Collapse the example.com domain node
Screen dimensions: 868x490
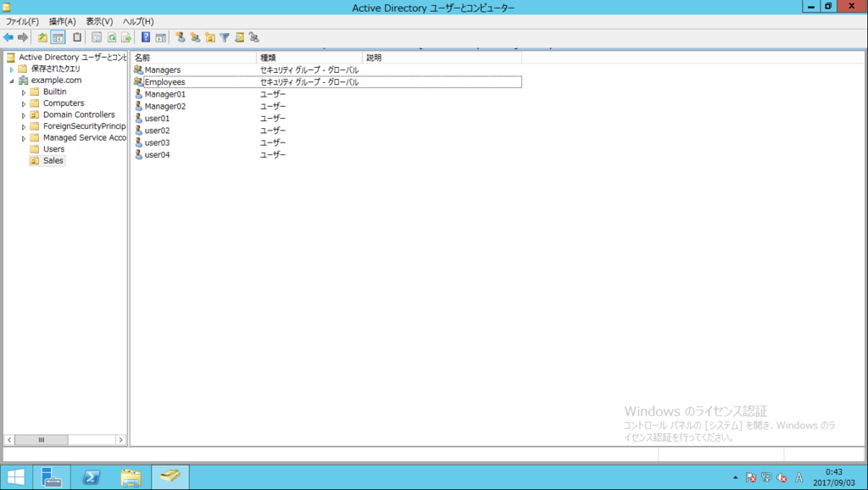coord(11,81)
